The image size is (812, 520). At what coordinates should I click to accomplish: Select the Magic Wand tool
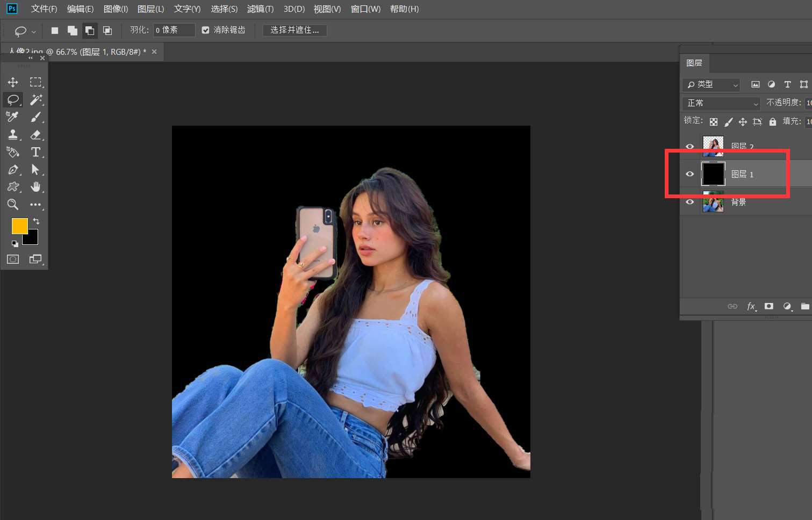tap(36, 99)
